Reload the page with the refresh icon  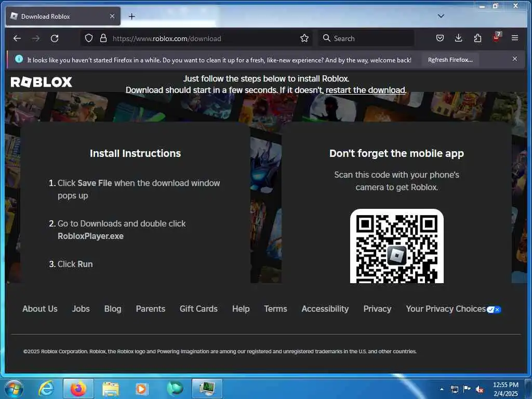pos(55,38)
